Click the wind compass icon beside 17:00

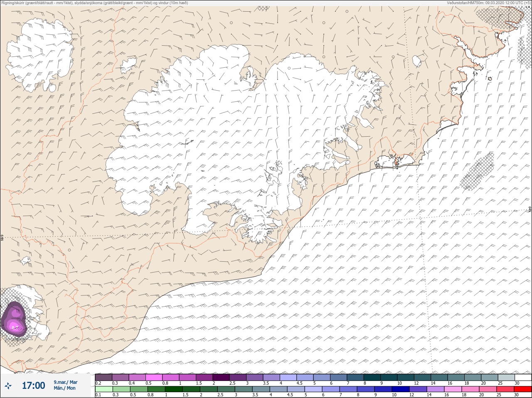[8, 386]
